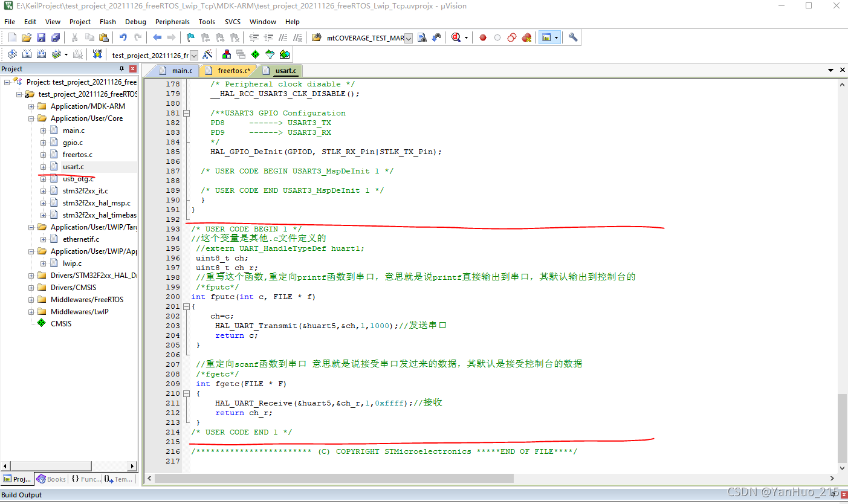Create a new file with the New icon
This screenshot has width=848, height=504.
click(x=11, y=37)
